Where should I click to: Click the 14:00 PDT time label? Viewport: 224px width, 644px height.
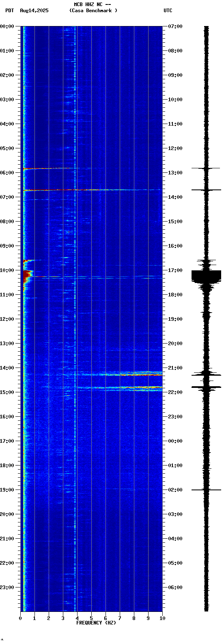(x=7, y=368)
